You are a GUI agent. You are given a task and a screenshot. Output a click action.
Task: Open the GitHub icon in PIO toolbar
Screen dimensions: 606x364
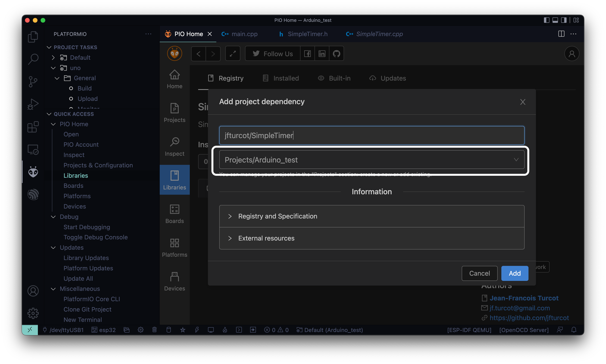coord(336,53)
